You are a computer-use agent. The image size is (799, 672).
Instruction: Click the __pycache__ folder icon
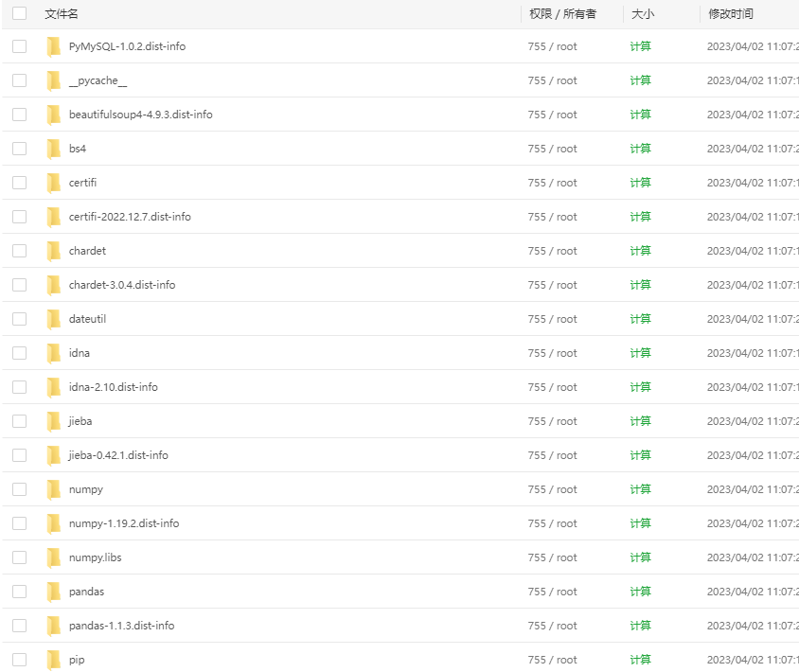54,81
